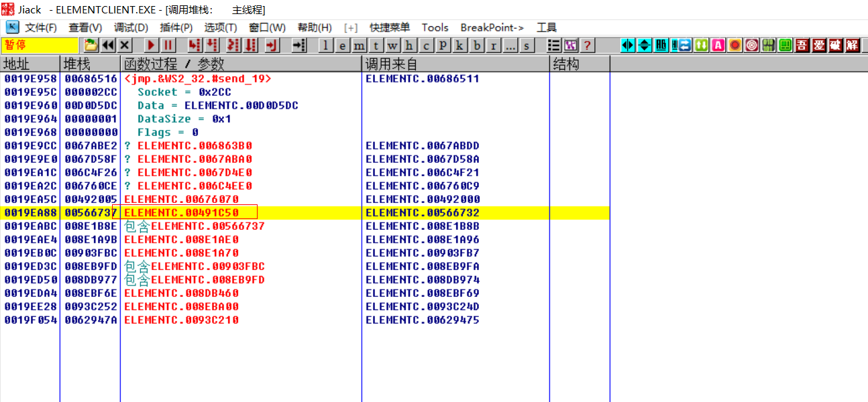Close the debugged program with X icon
The height and width of the screenshot is (402, 868).
(125, 45)
